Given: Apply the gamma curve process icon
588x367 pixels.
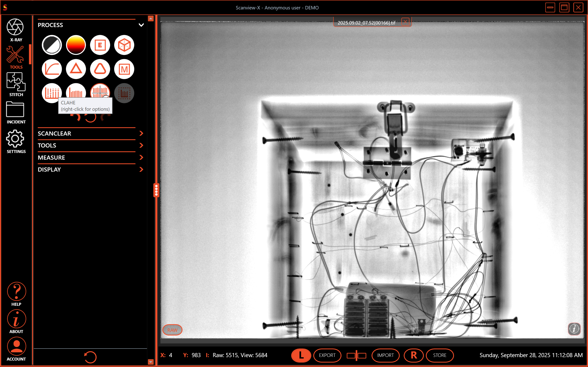Looking at the screenshot, I should click(x=52, y=69).
